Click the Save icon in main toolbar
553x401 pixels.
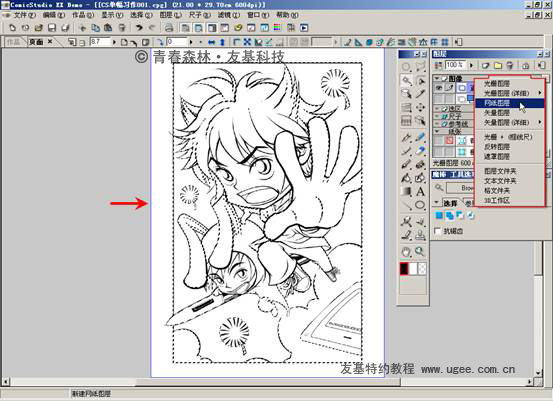pyautogui.click(x=52, y=28)
